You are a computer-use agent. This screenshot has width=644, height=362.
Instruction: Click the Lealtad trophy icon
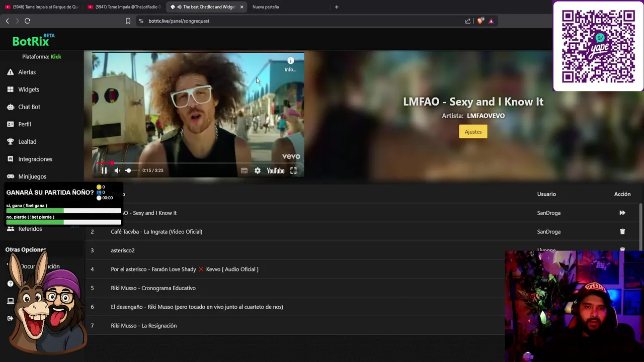pyautogui.click(x=10, y=142)
